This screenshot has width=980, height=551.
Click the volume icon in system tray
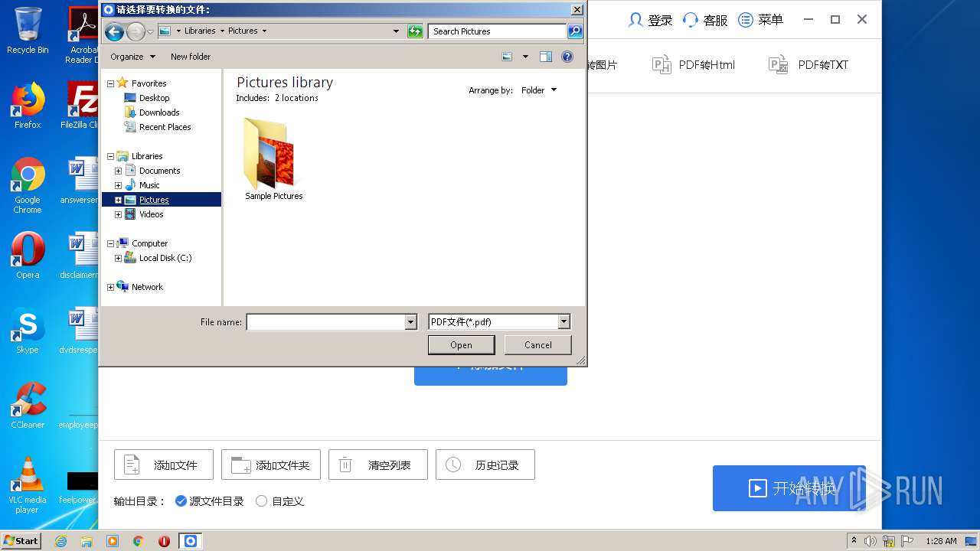click(871, 541)
